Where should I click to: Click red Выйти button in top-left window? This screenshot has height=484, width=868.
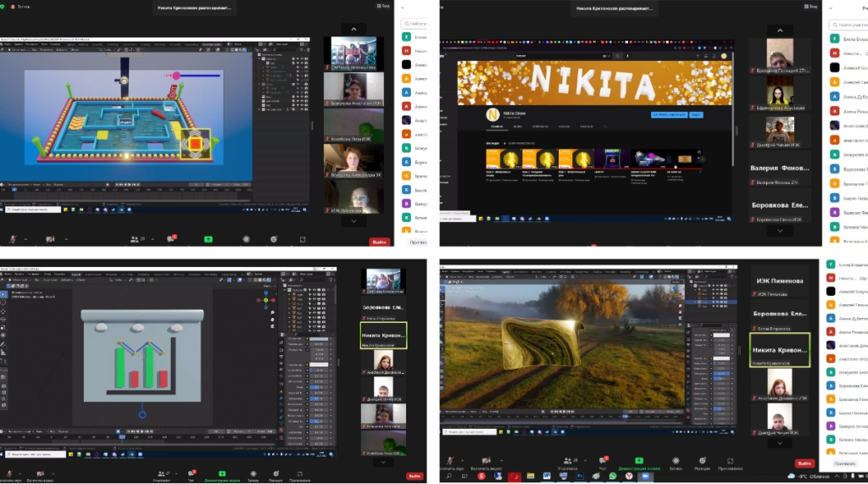(379, 242)
